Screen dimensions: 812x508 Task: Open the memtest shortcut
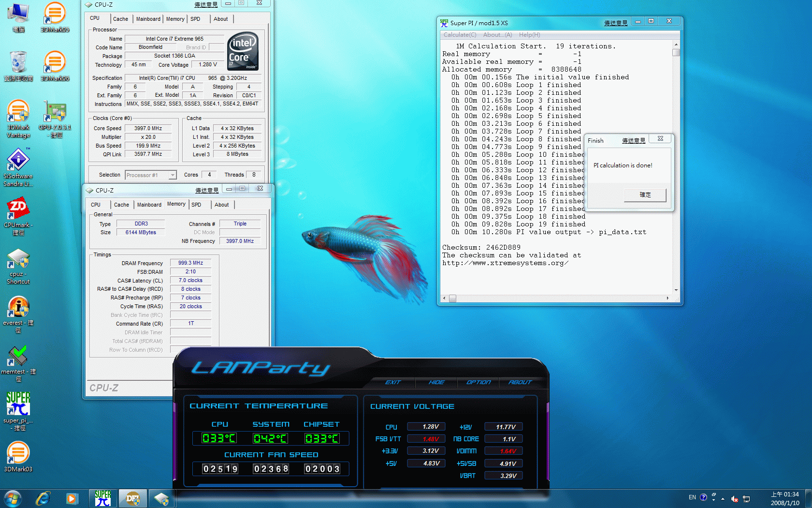(18, 363)
